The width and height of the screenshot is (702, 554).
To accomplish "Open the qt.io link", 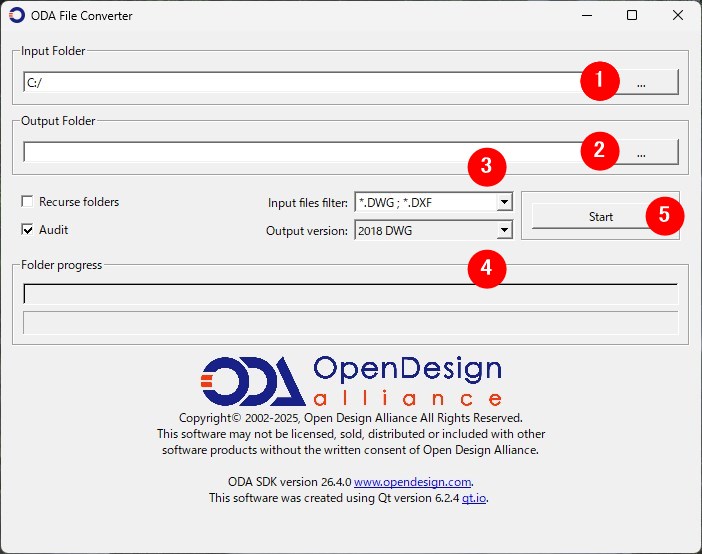I will (x=474, y=498).
